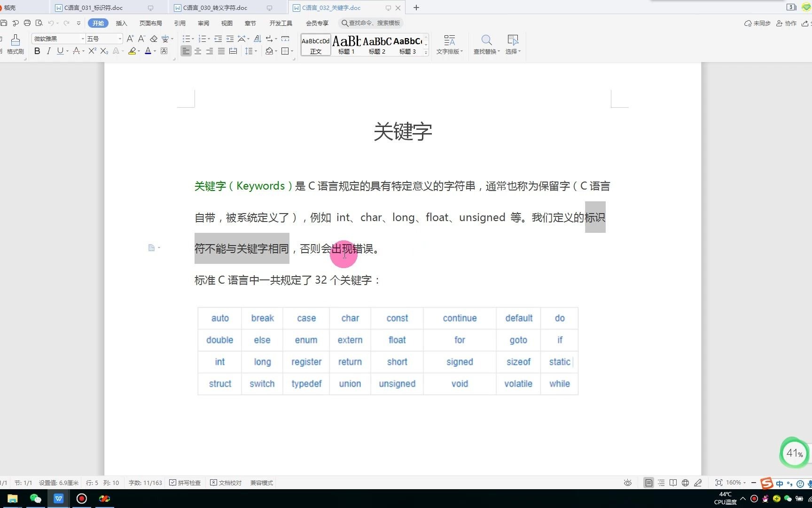Apply subscript formatting
Viewport: 812px width, 508px height.
pos(104,51)
